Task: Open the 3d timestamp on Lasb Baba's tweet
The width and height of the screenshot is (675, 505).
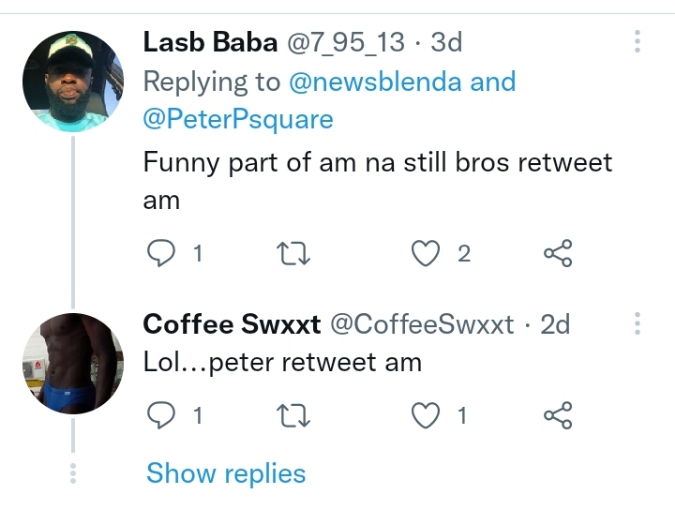Action: click(x=445, y=42)
